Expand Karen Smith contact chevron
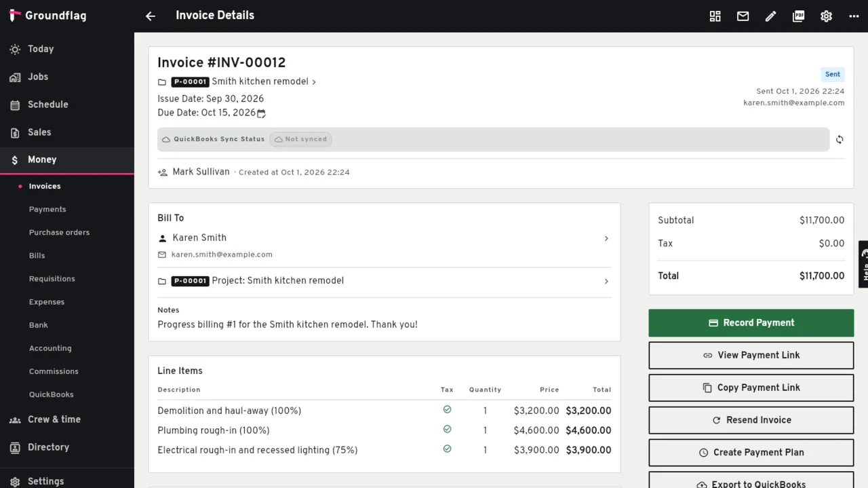The width and height of the screenshot is (868, 488). pyautogui.click(x=606, y=238)
